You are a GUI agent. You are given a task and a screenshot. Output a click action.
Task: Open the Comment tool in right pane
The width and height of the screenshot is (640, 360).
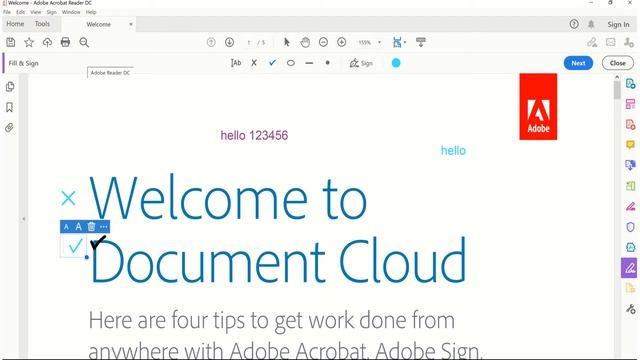630,144
